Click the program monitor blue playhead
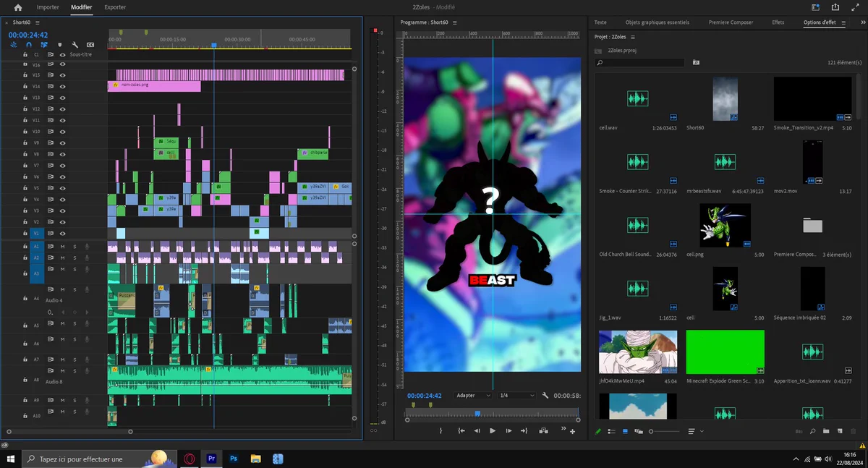 click(477, 413)
